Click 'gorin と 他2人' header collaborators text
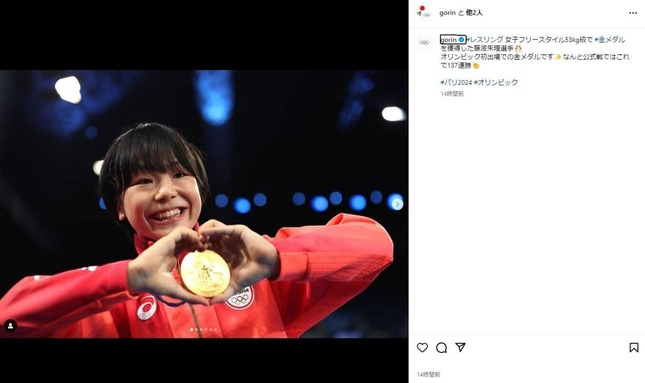Screen dimensions: 645x383 pyautogui.click(x=461, y=13)
